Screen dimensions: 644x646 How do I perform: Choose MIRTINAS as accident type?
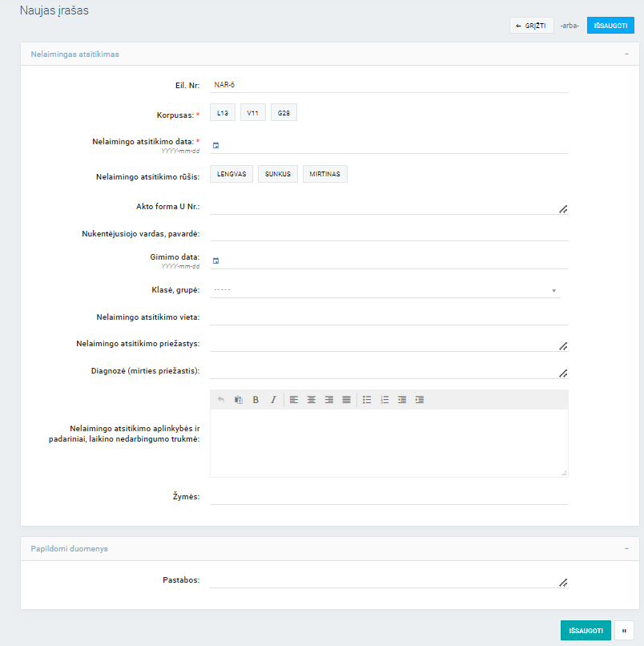click(x=324, y=174)
